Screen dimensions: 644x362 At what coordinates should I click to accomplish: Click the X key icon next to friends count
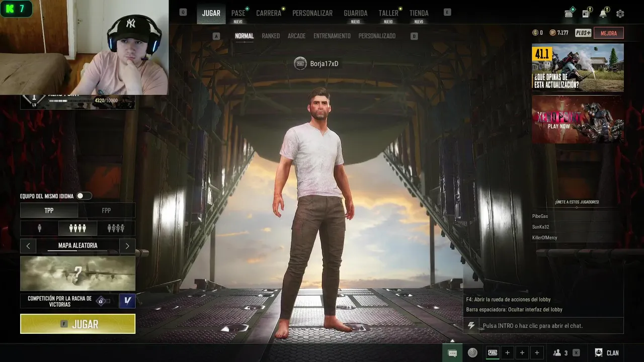click(x=576, y=353)
